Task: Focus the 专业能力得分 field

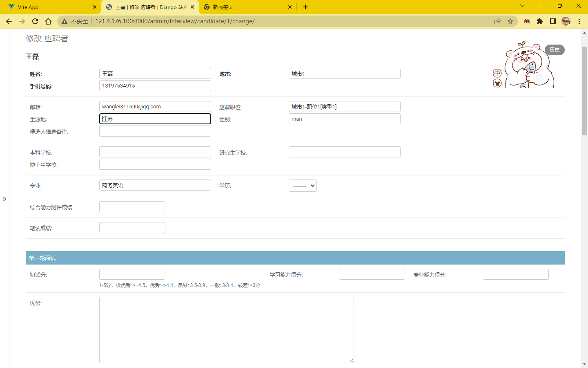Action: click(516, 274)
